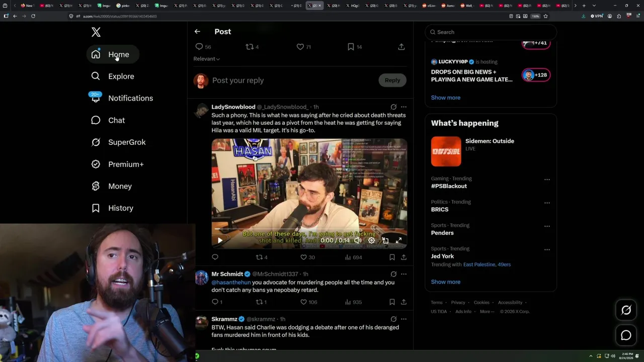The height and width of the screenshot is (362, 644).
Task: Expand the Relevant sort dropdown
Action: [x=207, y=59]
